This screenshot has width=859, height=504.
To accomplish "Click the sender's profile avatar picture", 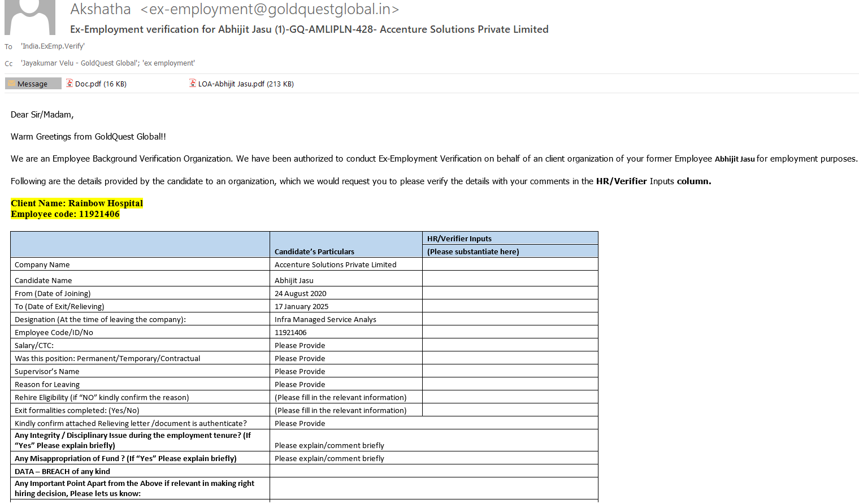I will click(x=30, y=17).
